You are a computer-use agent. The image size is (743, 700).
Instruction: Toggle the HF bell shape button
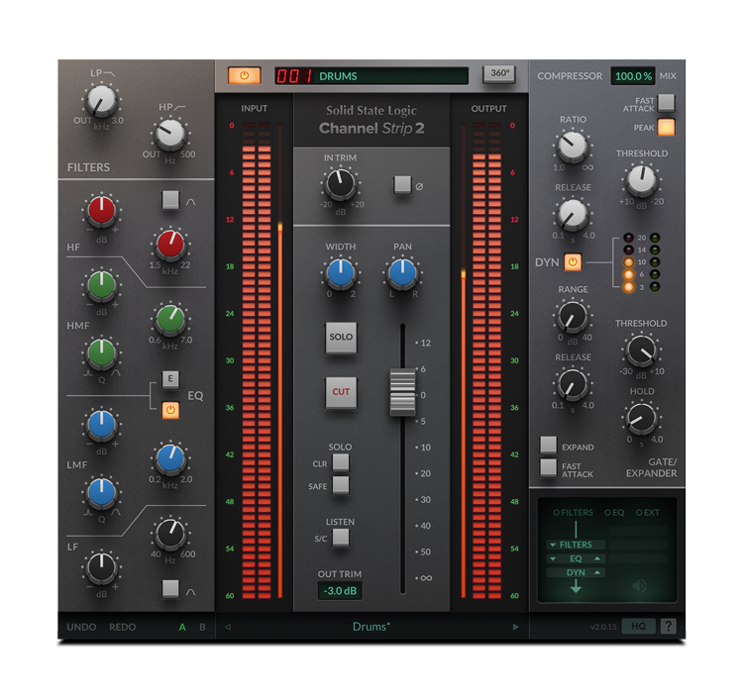[170, 200]
